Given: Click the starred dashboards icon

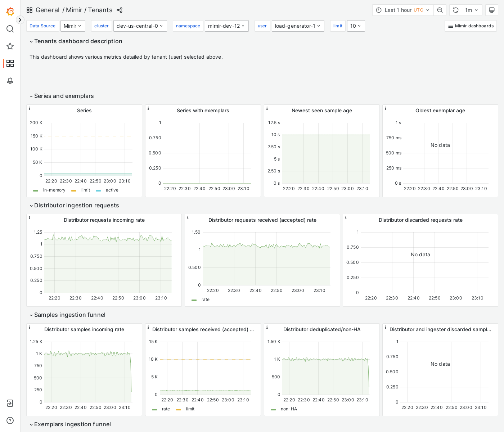Looking at the screenshot, I should click(x=10, y=46).
